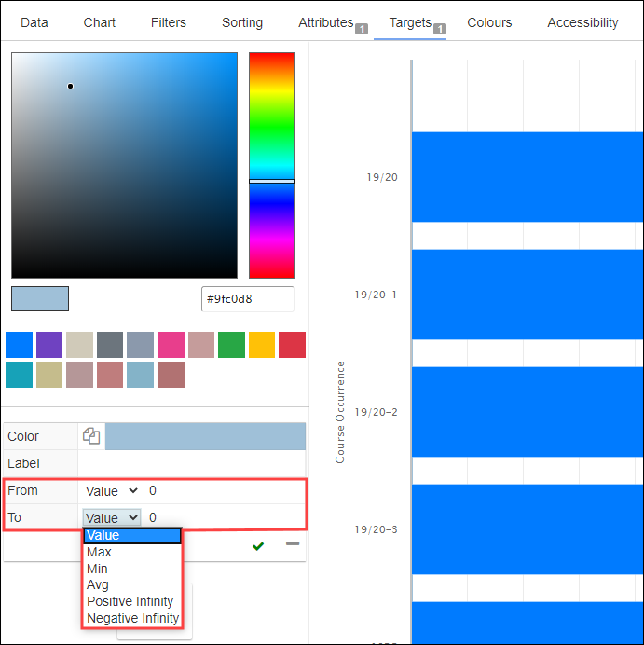Viewport: 644px width, 645px height.
Task: Click the Label text field
Action: pyautogui.click(x=191, y=463)
